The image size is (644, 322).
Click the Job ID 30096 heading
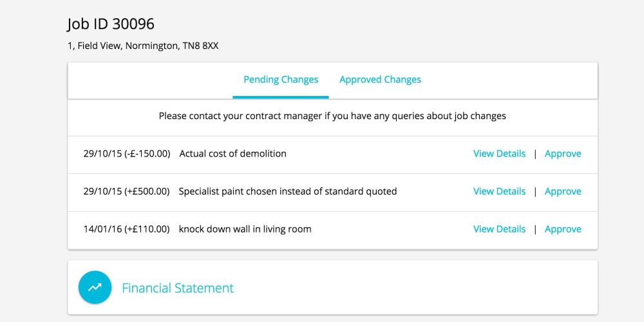click(x=111, y=24)
